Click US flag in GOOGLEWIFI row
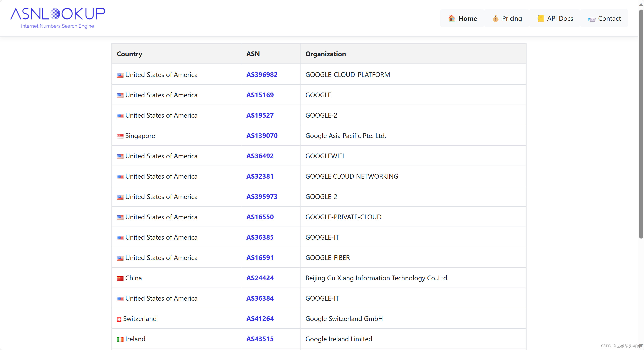 click(x=120, y=156)
